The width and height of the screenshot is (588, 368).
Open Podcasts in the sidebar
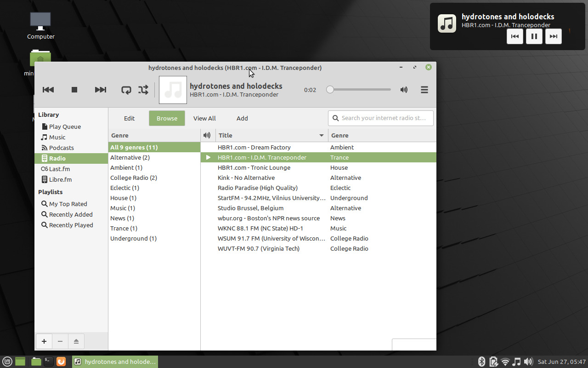71,148
